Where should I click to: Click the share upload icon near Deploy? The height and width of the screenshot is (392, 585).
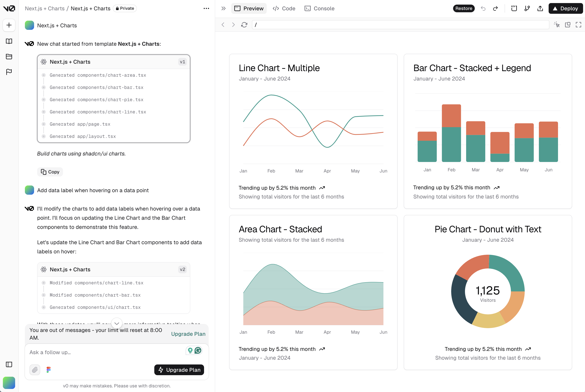540,8
